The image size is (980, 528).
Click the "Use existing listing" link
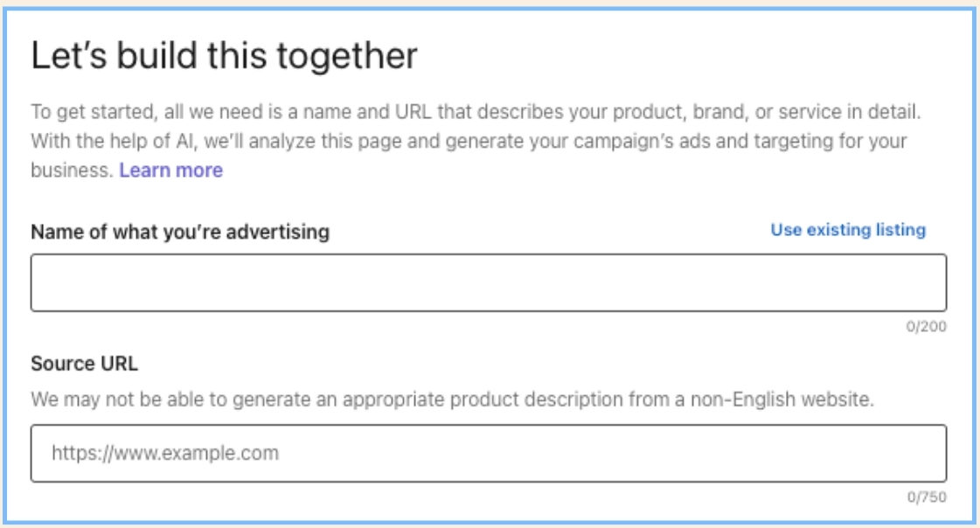[x=847, y=230]
